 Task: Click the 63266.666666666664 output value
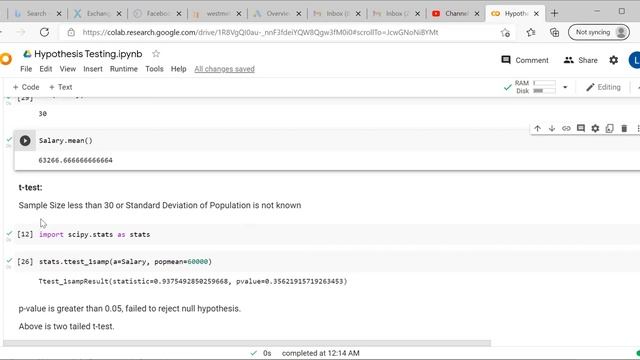click(x=76, y=160)
